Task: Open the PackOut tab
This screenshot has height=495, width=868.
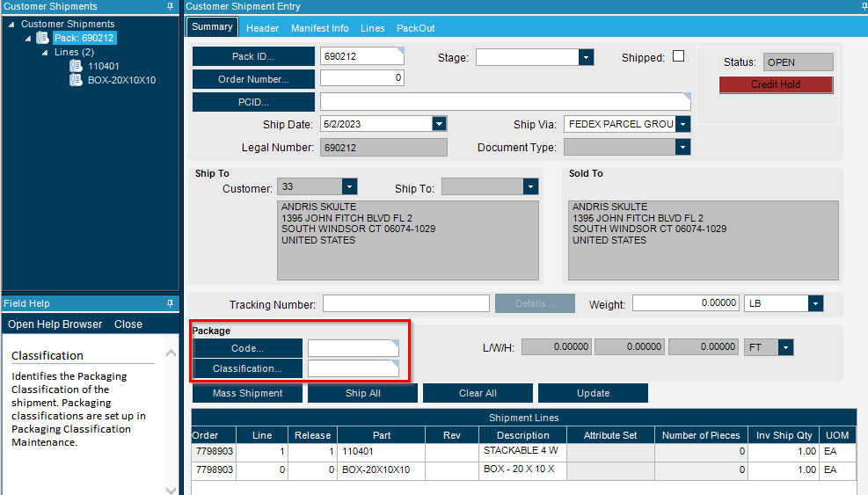Action: point(416,28)
